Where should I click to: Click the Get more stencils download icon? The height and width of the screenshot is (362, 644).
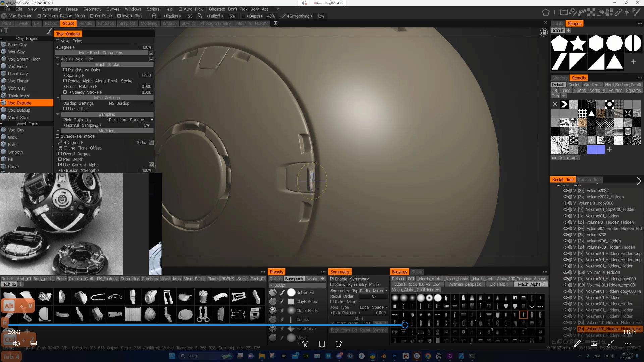click(x=554, y=158)
